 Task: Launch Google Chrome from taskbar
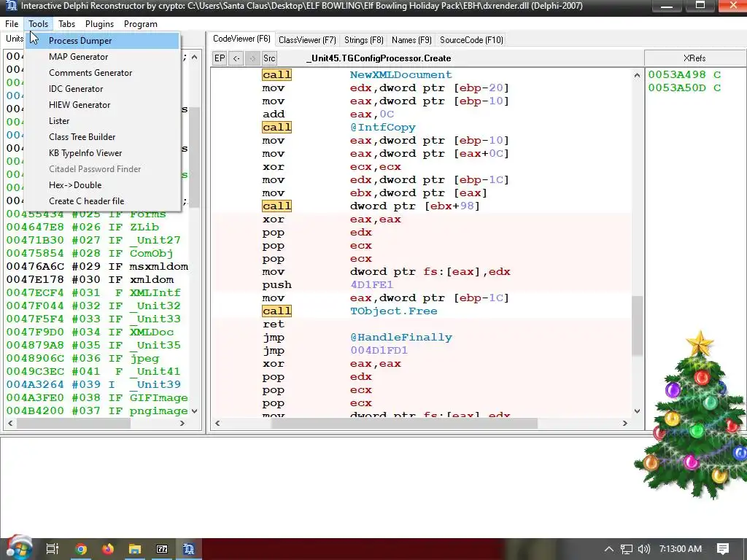(x=81, y=549)
